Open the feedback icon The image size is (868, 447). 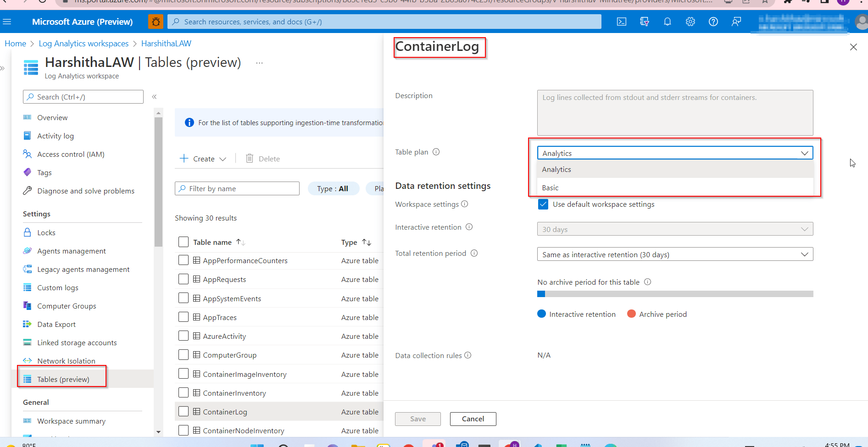736,22
